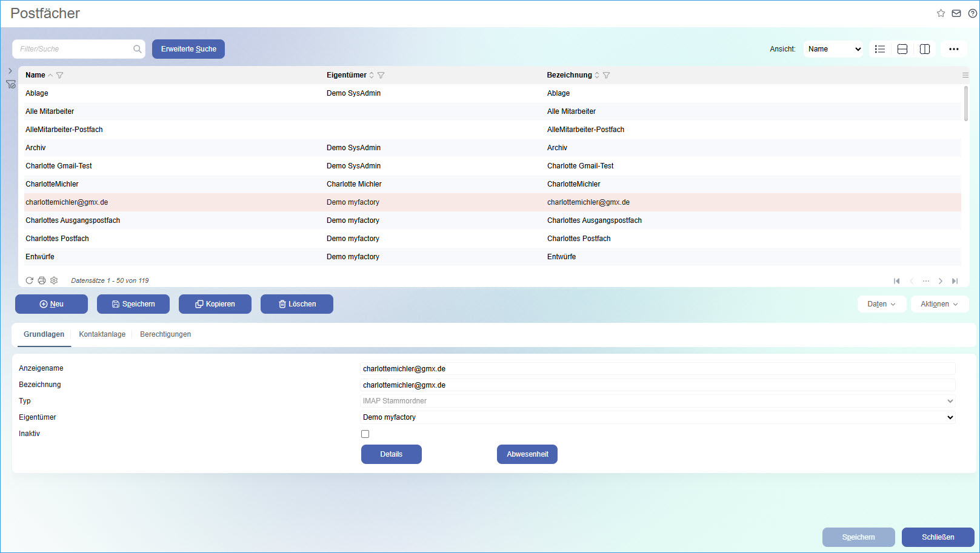The width and height of the screenshot is (980, 553).
Task: Open the mail envelope icon
Action: tap(956, 13)
